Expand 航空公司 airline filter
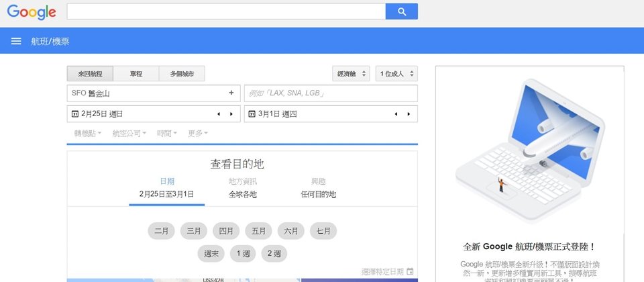 coord(129,133)
